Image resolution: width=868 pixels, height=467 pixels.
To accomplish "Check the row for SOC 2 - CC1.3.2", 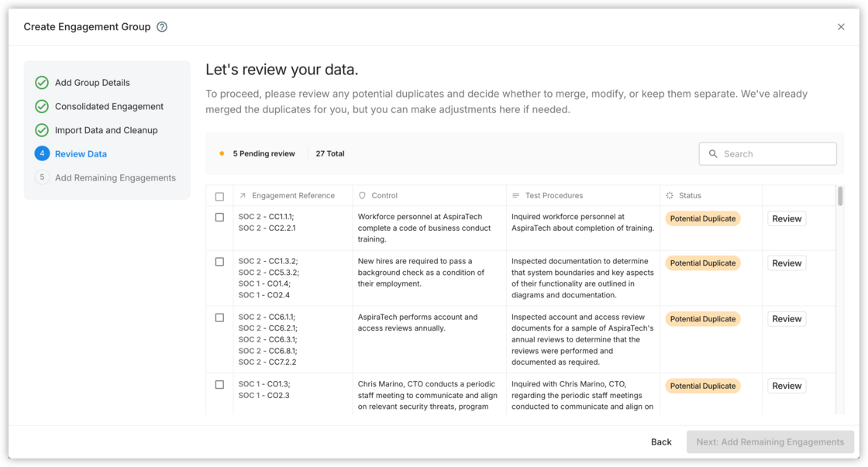I will 220,262.
